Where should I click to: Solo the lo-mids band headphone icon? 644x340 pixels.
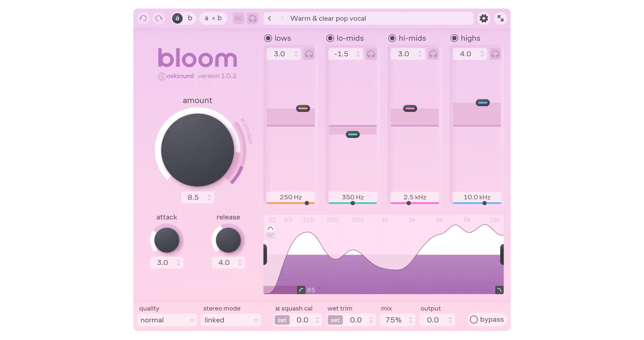[x=371, y=53]
